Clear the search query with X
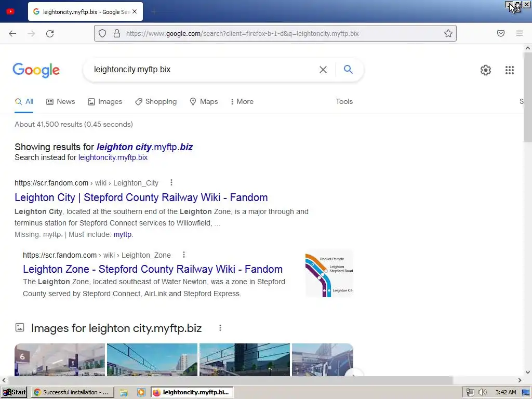Image resolution: width=532 pixels, height=399 pixels. pos(323,70)
